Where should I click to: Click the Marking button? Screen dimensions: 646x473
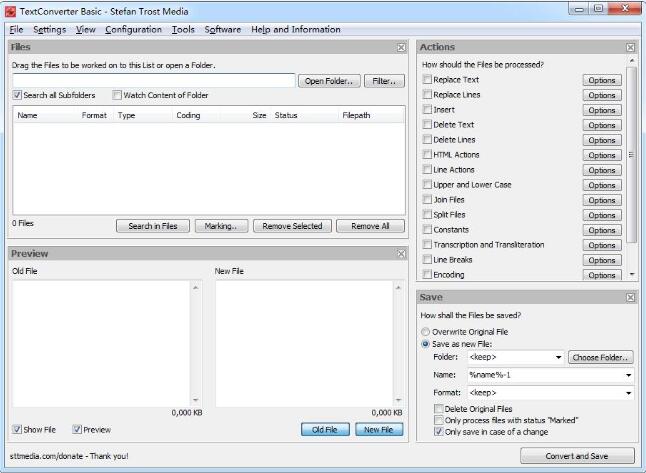[221, 226]
